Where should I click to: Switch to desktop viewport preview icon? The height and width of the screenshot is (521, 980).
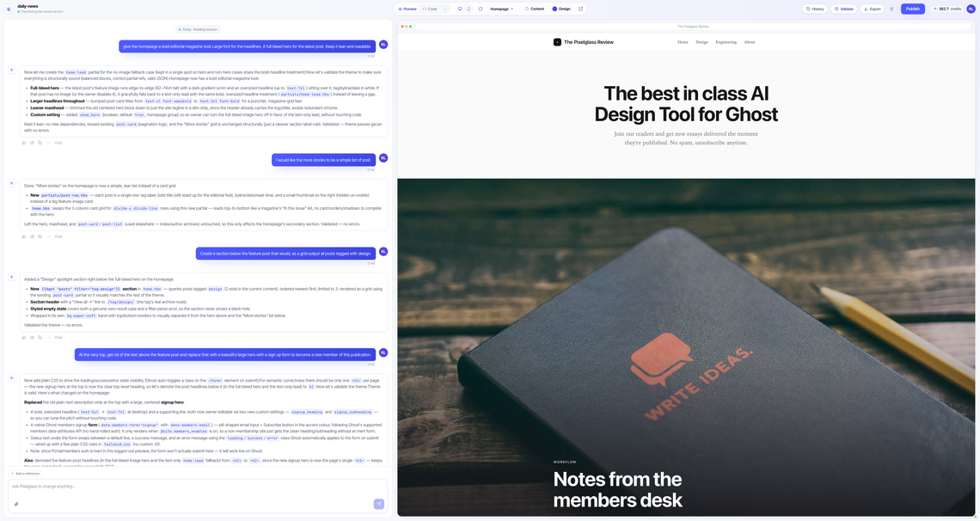[460, 9]
